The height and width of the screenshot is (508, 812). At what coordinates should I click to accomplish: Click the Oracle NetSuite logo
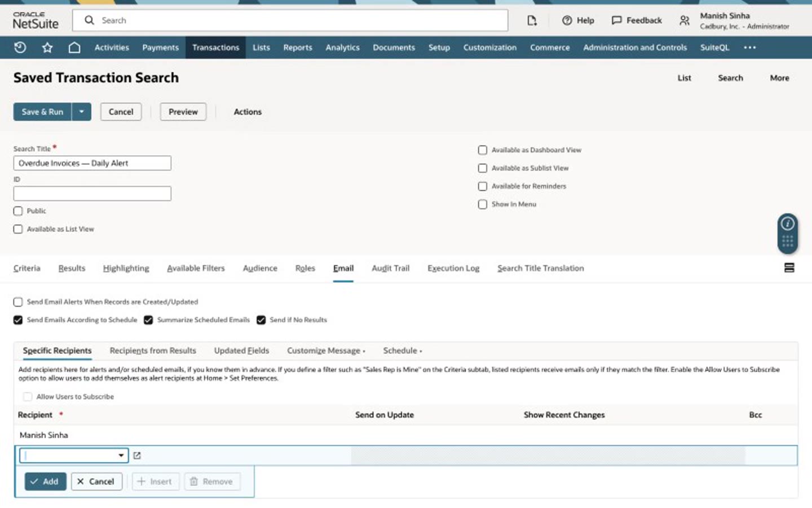click(x=36, y=20)
